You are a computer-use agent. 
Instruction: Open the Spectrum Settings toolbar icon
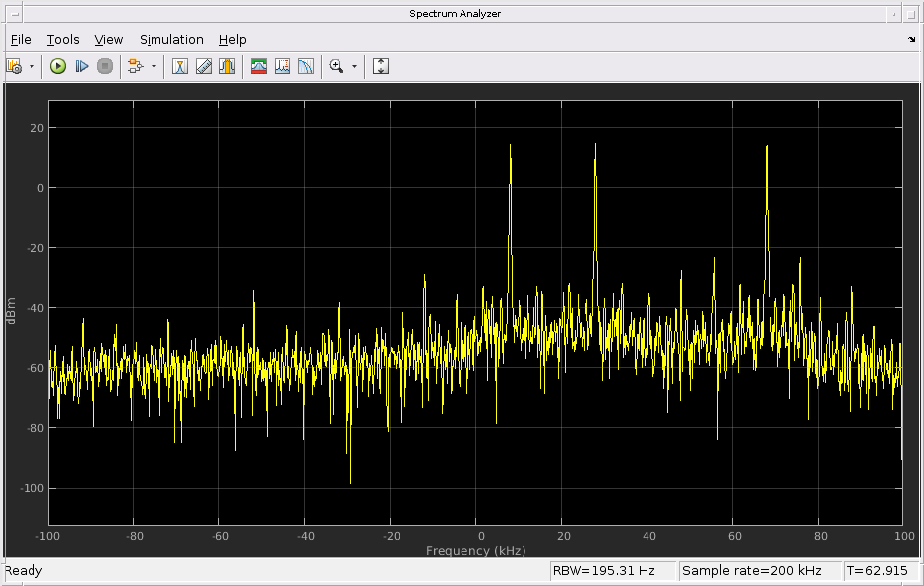click(x=14, y=66)
